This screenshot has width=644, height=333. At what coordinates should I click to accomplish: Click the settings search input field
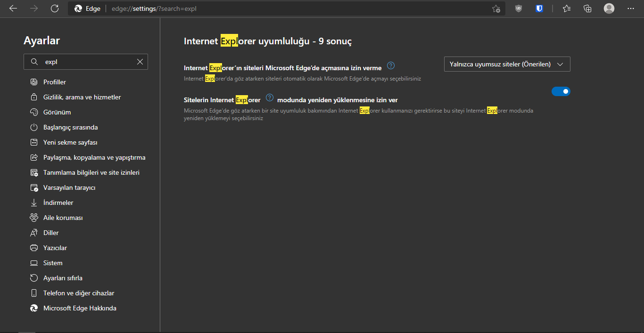click(86, 62)
